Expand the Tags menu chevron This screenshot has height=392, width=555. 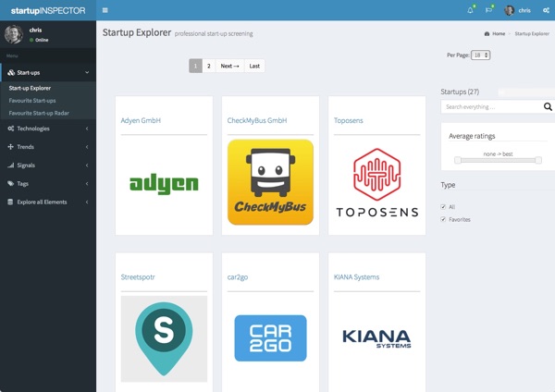(x=87, y=184)
